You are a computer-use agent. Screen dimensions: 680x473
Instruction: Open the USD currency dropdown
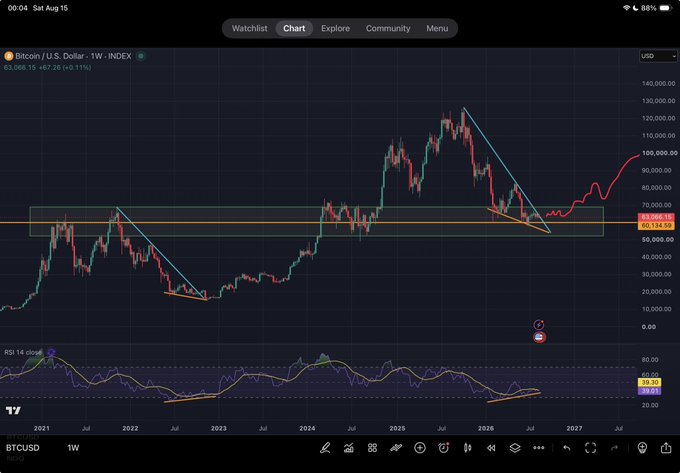point(658,56)
